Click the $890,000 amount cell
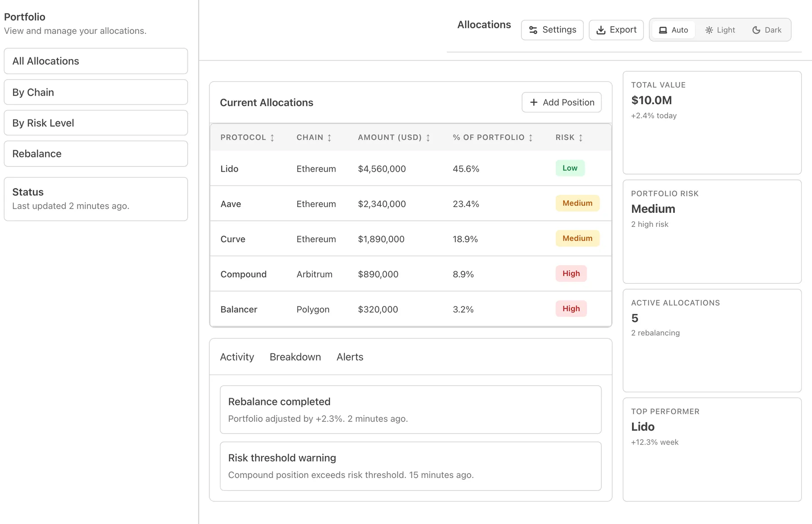The width and height of the screenshot is (812, 524). tap(378, 274)
